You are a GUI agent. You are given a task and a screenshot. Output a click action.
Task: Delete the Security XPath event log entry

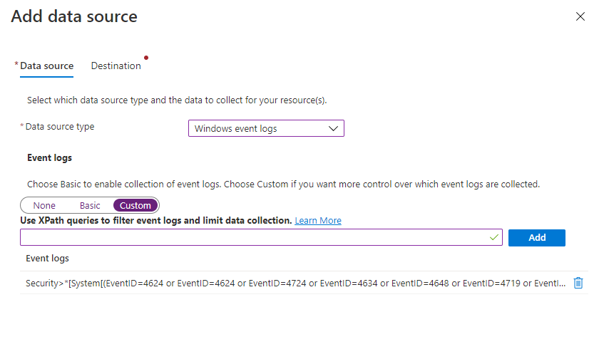click(578, 283)
